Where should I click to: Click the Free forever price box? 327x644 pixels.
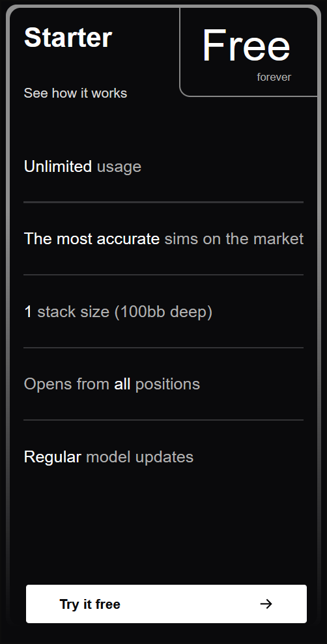point(249,52)
